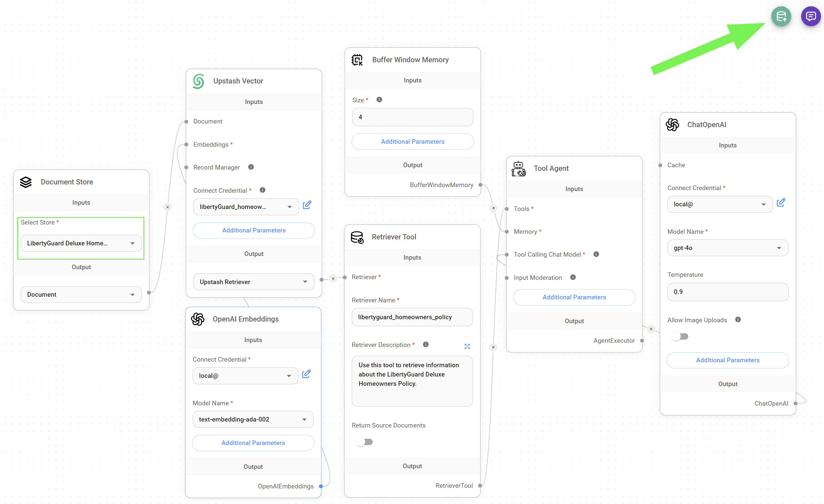Expand the Upstash Retriever output dropdown

pyautogui.click(x=253, y=281)
